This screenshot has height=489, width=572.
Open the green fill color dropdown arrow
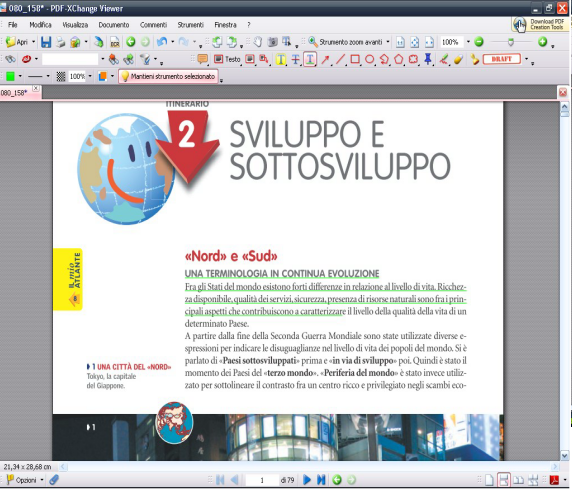coord(20,76)
